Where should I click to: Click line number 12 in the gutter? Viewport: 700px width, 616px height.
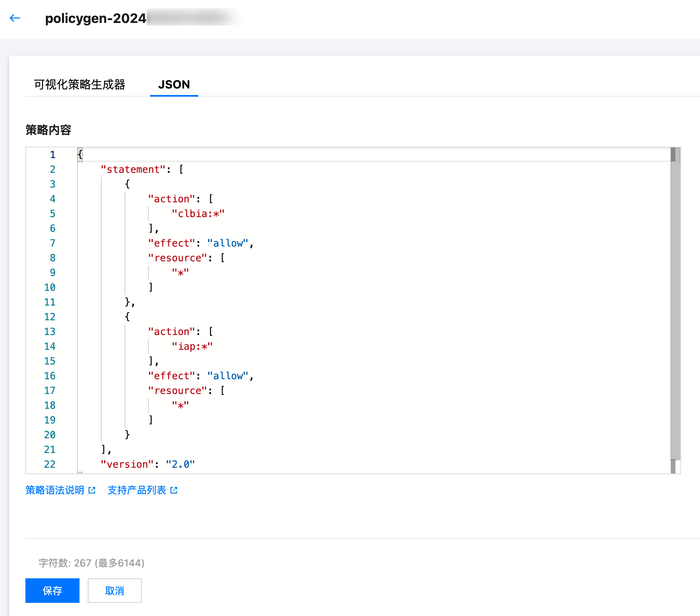(x=50, y=317)
